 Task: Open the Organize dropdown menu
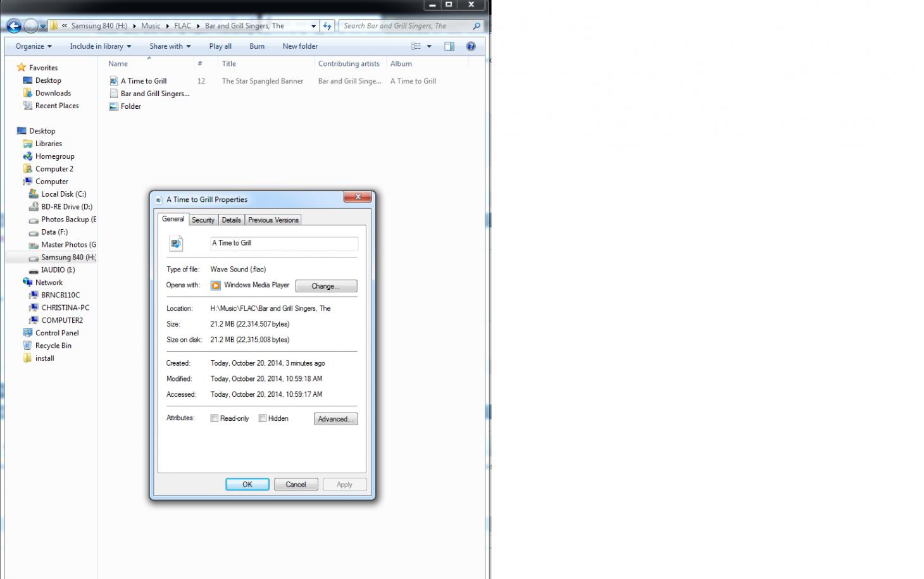point(34,46)
